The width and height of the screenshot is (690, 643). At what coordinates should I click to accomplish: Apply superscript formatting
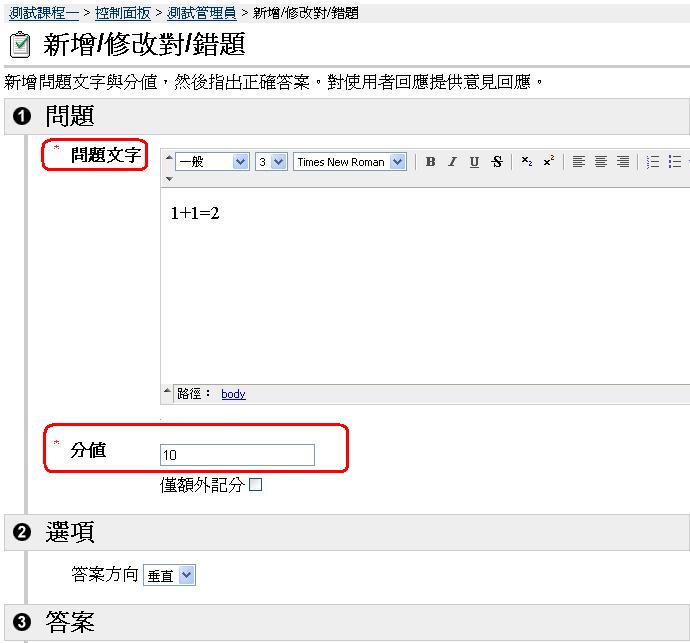click(x=549, y=162)
